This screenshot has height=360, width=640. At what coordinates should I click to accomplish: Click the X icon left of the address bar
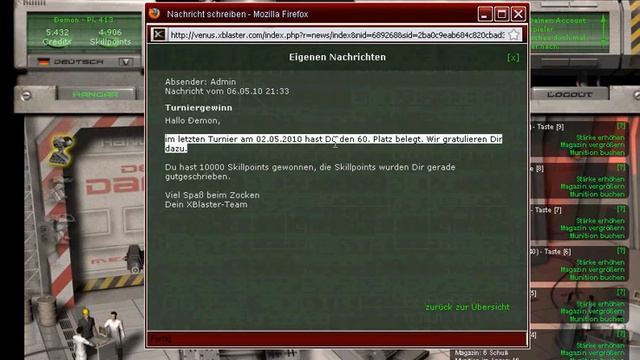[159, 35]
